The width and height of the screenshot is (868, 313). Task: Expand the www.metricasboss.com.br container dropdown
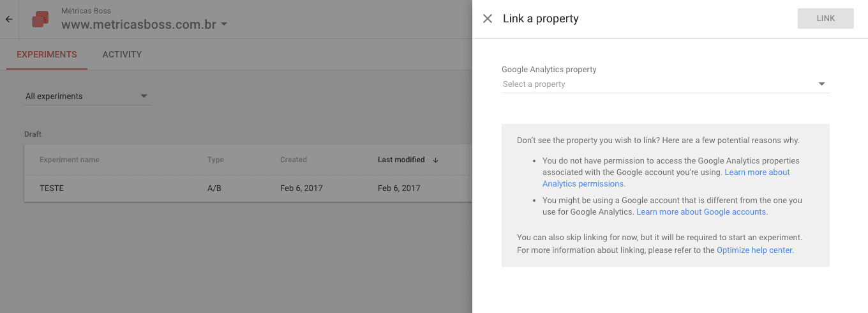click(x=224, y=25)
